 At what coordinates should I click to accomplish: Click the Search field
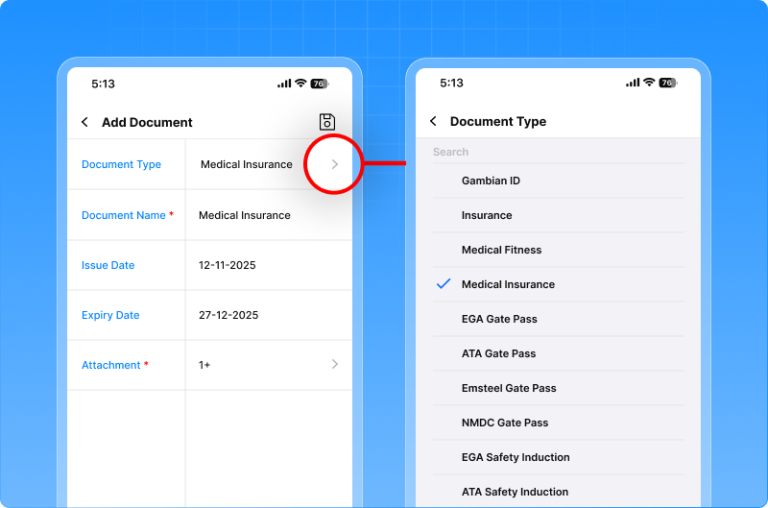click(x=560, y=152)
